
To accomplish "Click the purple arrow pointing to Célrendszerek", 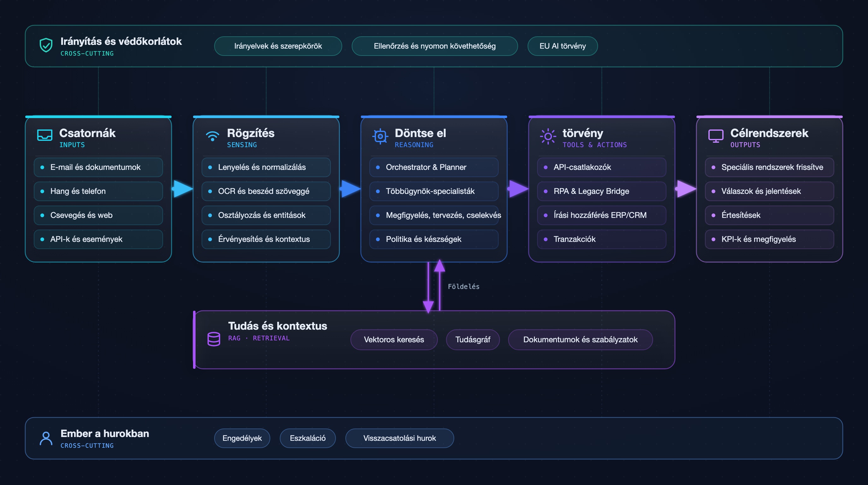I will click(686, 189).
